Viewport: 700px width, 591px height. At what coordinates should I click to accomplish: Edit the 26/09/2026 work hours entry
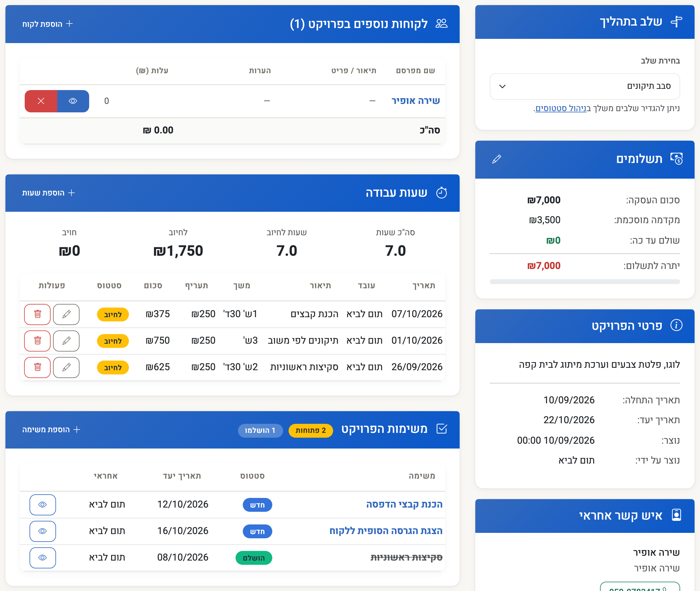66,367
